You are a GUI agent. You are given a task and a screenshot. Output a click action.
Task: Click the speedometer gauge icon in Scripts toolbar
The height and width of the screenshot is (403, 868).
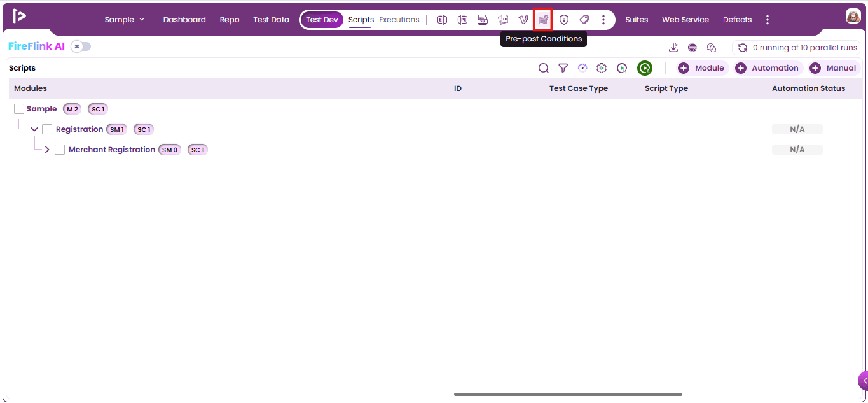coord(582,68)
